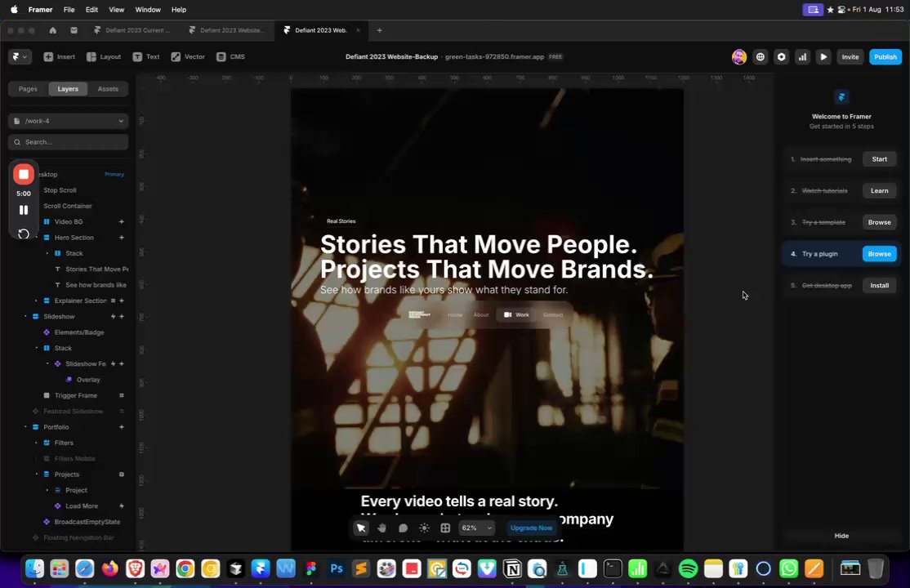The height and width of the screenshot is (588, 910).
Task: Open site settings gear icon
Action: [x=781, y=57]
